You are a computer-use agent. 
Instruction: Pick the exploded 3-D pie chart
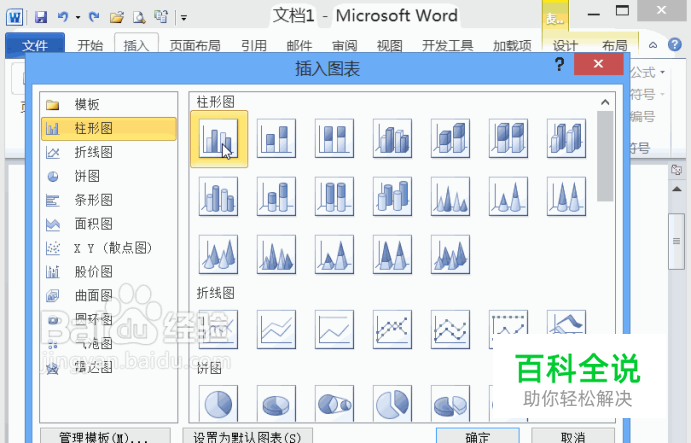(x=450, y=403)
